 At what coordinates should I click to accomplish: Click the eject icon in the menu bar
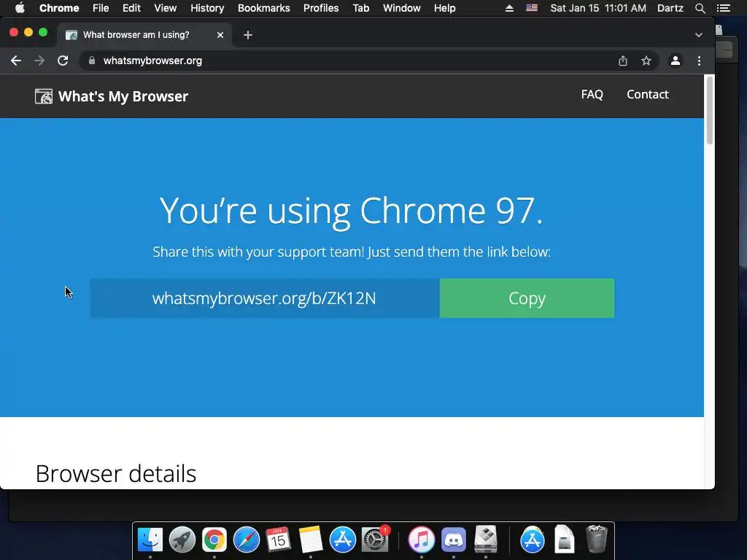[x=509, y=8]
